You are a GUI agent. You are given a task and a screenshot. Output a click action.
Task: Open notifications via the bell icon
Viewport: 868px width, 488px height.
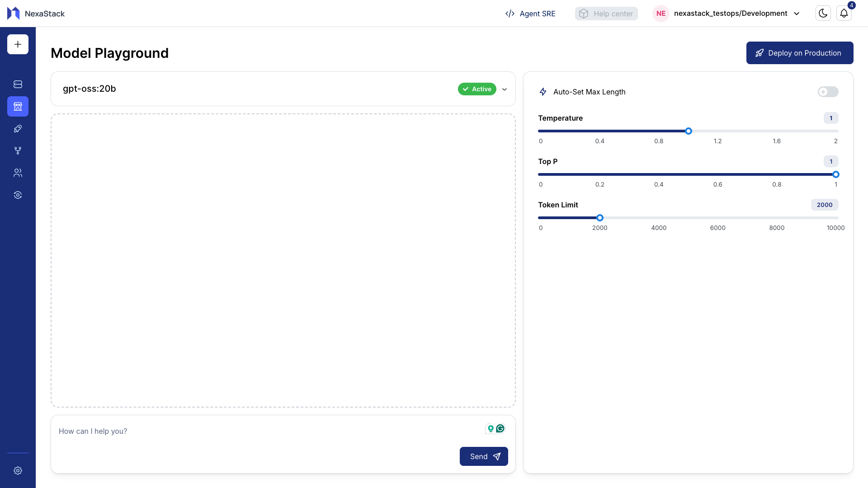click(844, 13)
